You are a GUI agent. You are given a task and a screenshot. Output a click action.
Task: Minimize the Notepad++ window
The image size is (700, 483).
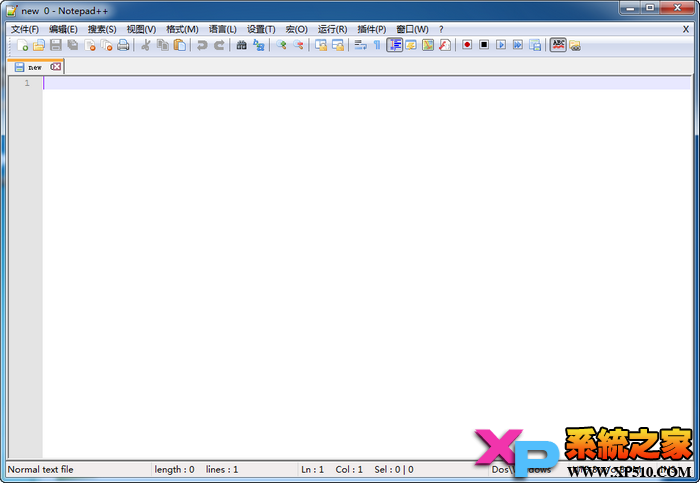click(630, 8)
